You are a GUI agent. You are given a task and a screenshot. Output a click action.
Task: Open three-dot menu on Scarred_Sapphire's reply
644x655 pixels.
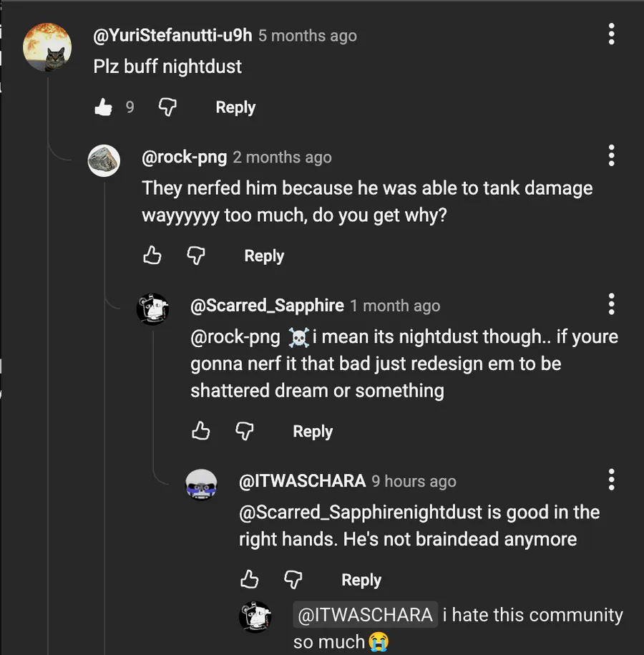point(611,304)
